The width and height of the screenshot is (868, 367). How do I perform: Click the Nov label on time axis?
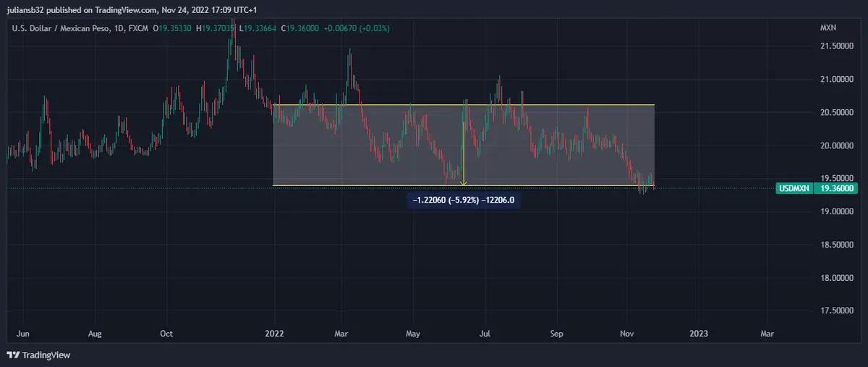click(626, 334)
